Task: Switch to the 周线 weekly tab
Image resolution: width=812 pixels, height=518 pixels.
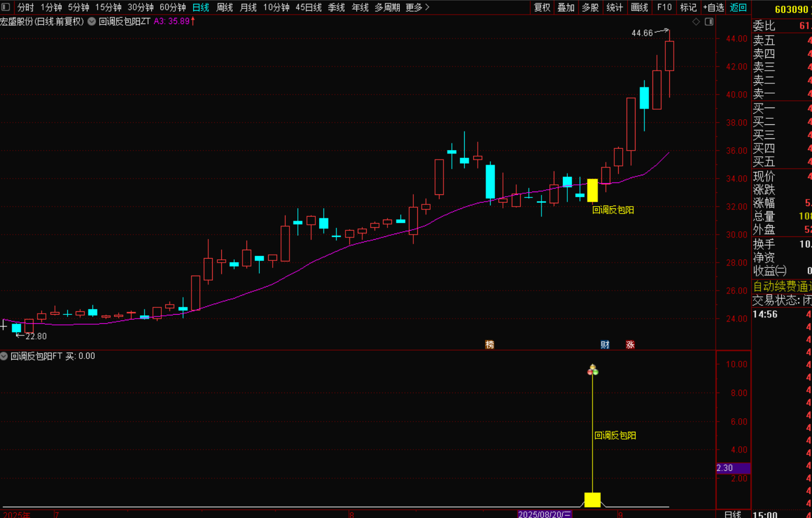Action: tap(225, 7)
